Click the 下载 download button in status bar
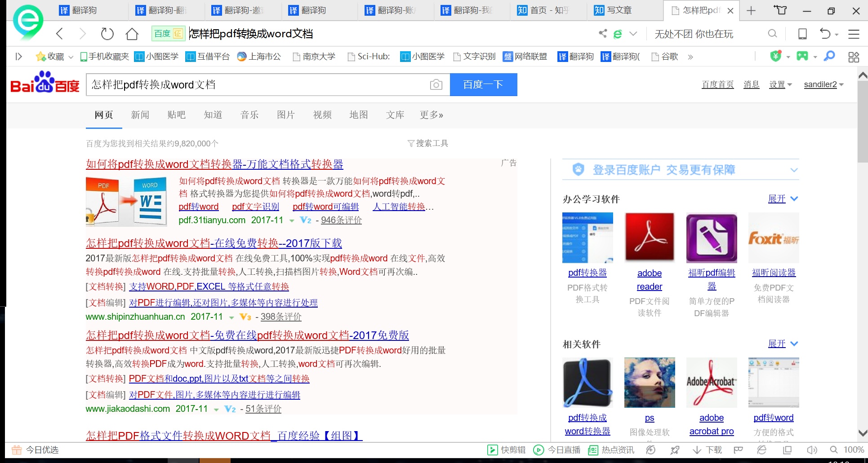Viewport: 868px width, 463px height. [x=708, y=450]
